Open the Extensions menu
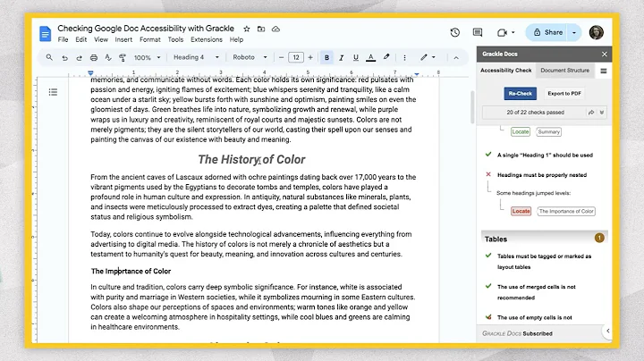Image resolution: width=644 pixels, height=361 pixels. 207,40
